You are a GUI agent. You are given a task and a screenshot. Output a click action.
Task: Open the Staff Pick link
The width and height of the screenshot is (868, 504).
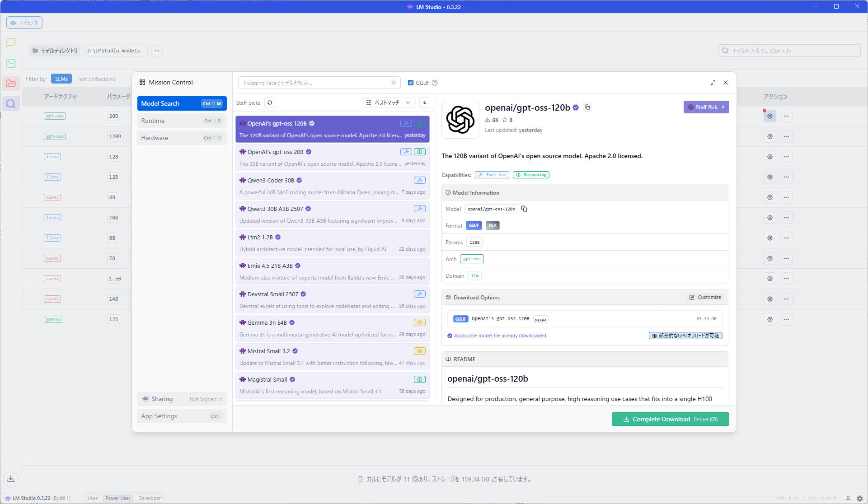pos(706,107)
